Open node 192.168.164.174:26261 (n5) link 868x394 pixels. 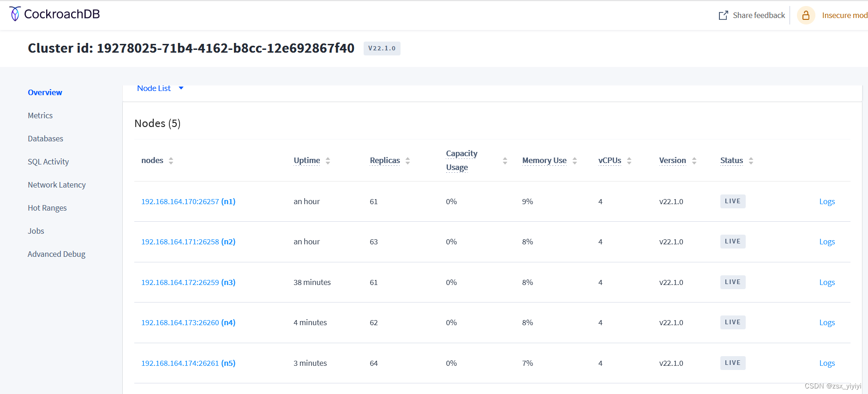(188, 363)
